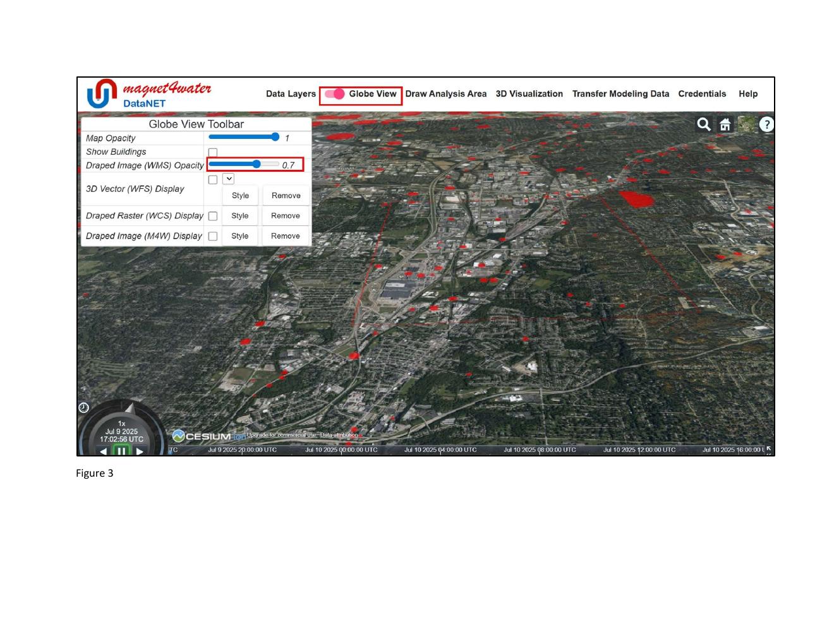Screen dimensions: 834x644
Task: Click the Map Opacity slider
Action: [x=244, y=137]
